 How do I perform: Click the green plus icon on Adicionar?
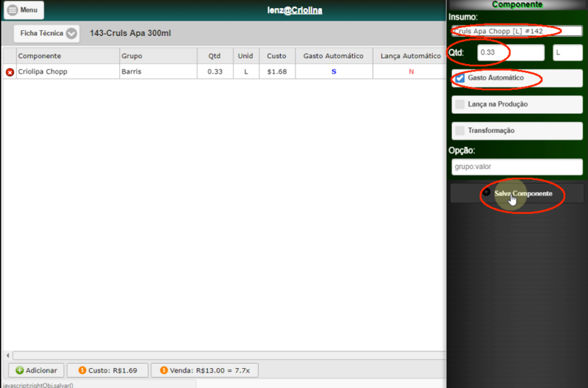point(20,370)
